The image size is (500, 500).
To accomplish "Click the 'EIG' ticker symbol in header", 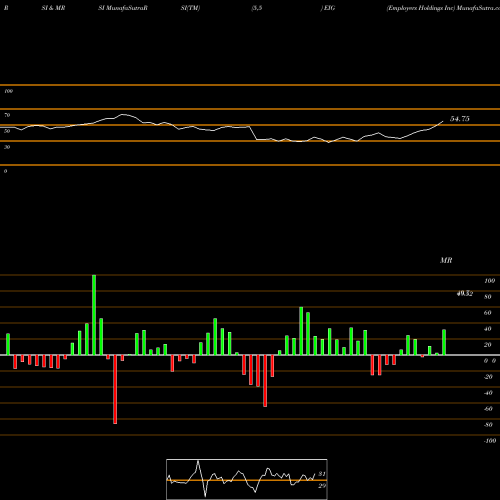I will coord(329,8).
